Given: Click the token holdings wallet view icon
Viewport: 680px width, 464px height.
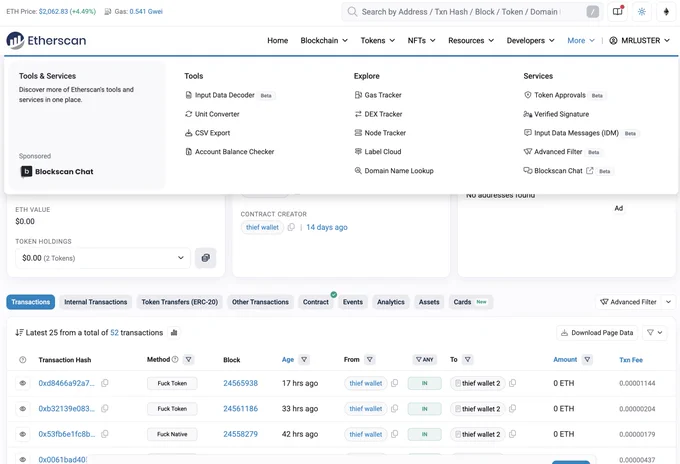Looking at the screenshot, I should tap(206, 258).
